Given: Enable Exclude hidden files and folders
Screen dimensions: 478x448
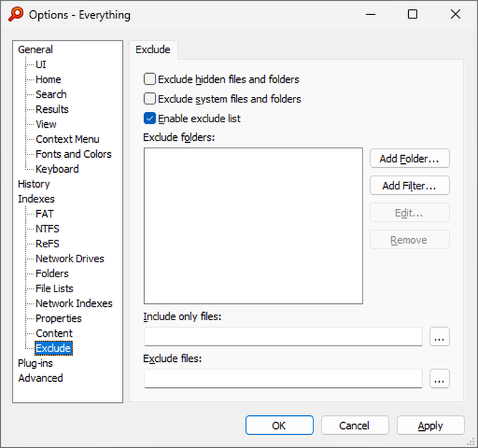Looking at the screenshot, I should pyautogui.click(x=150, y=79).
